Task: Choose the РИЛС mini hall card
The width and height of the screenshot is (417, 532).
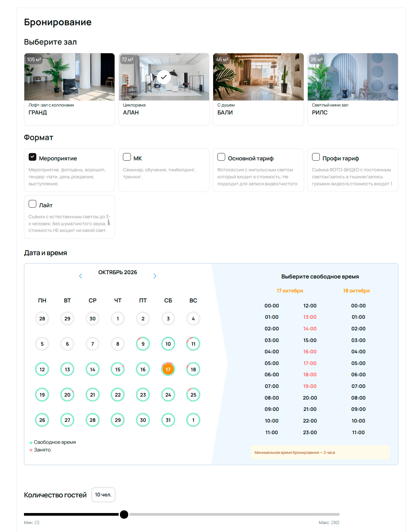Action: coord(353,89)
